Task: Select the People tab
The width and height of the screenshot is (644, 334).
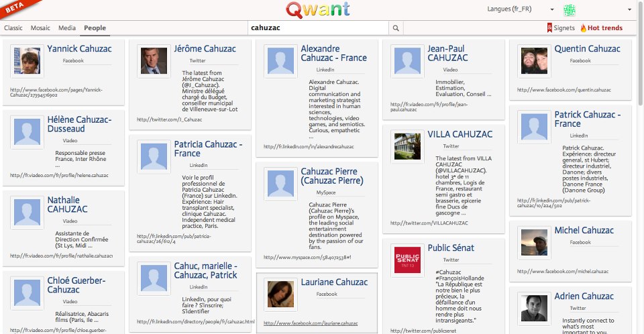Action: [x=95, y=28]
